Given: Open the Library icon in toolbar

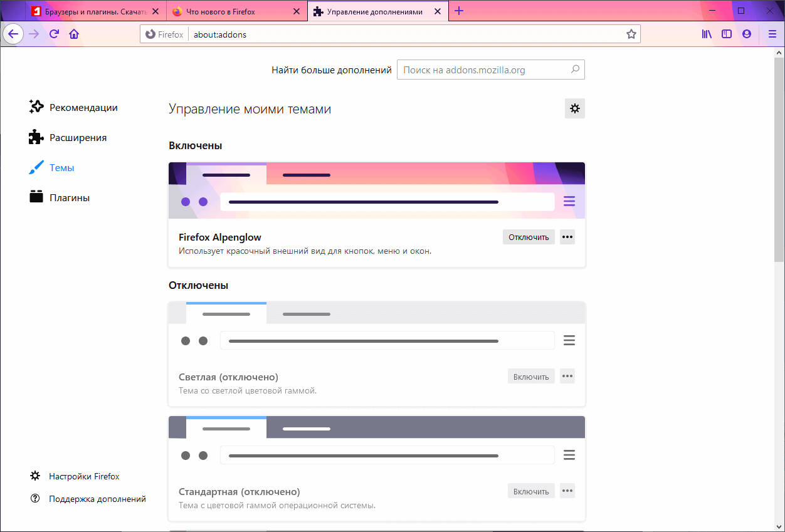Looking at the screenshot, I should [x=707, y=34].
